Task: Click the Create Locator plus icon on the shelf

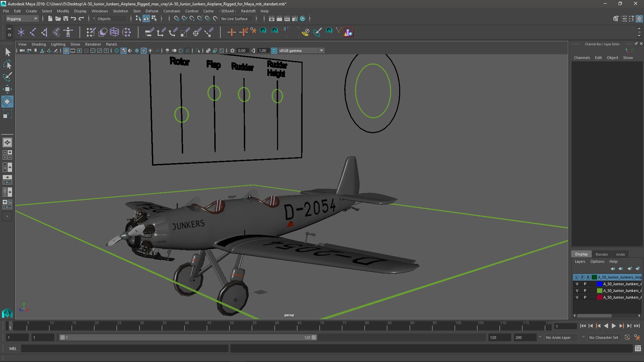Action: (x=231, y=32)
